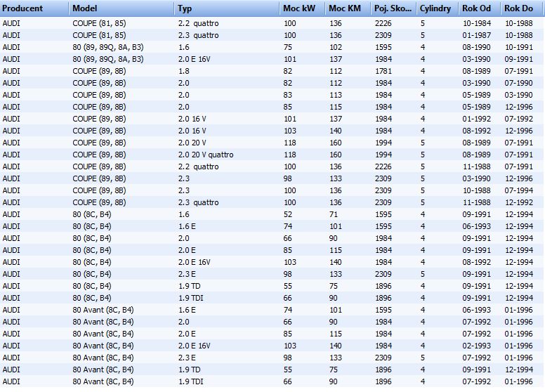
Task: Select the '71' KM power cell
Action: click(x=334, y=214)
